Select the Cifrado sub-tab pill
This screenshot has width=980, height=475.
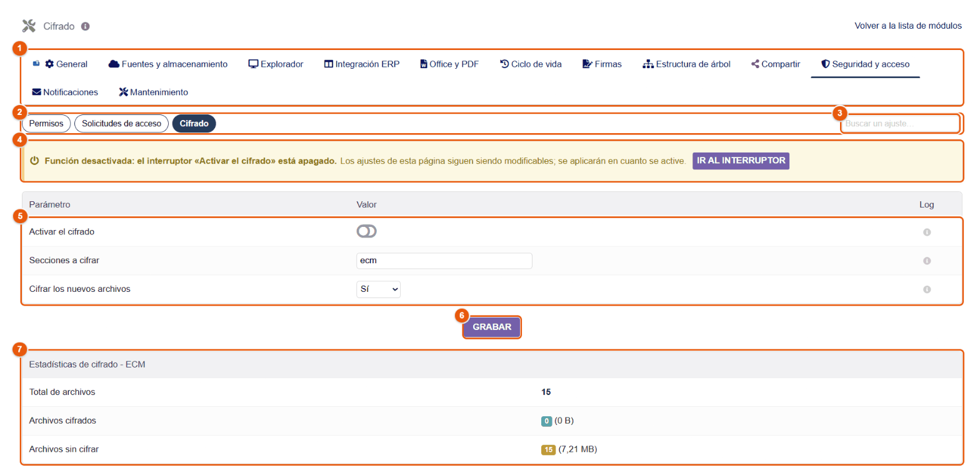tap(194, 124)
